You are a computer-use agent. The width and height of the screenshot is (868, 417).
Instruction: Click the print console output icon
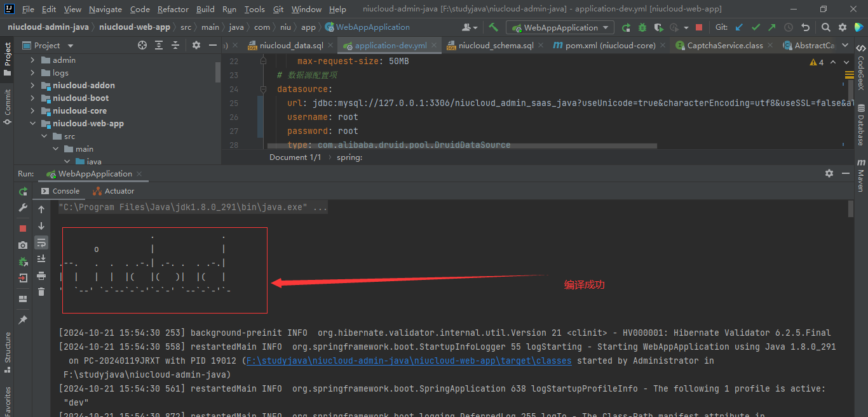(41, 275)
